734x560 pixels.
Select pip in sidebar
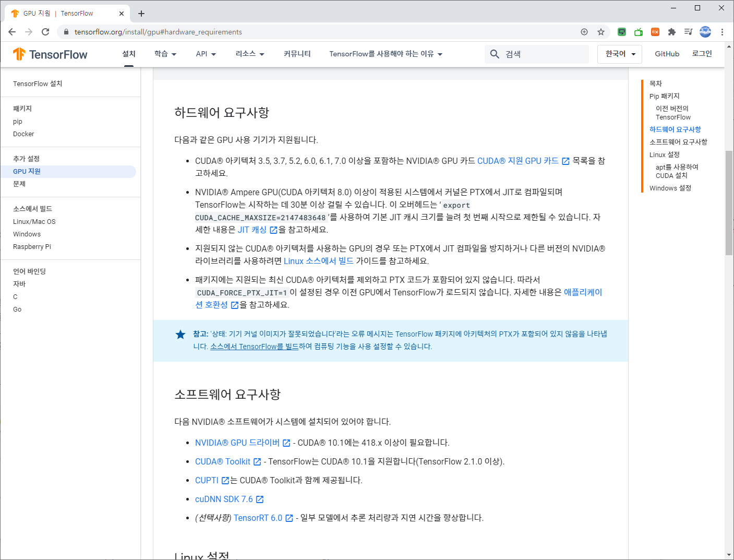tap(18, 122)
